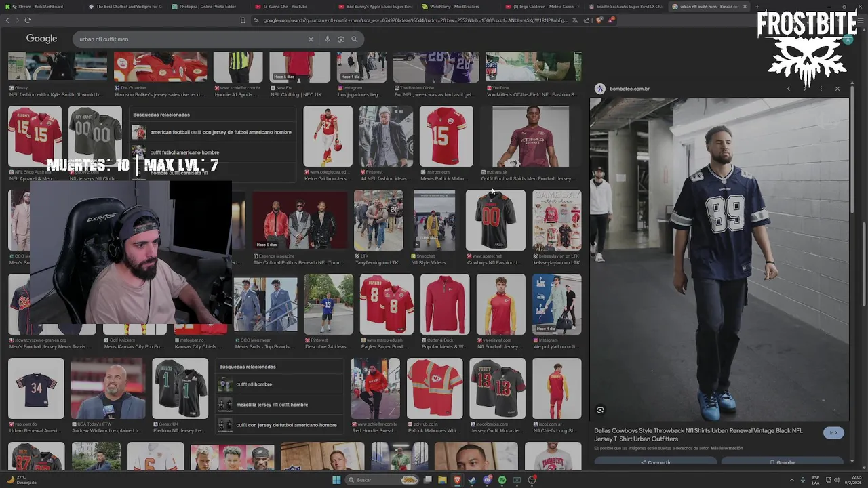The image size is (868, 488).
Task: Close the image preview panel
Action: [837, 89]
